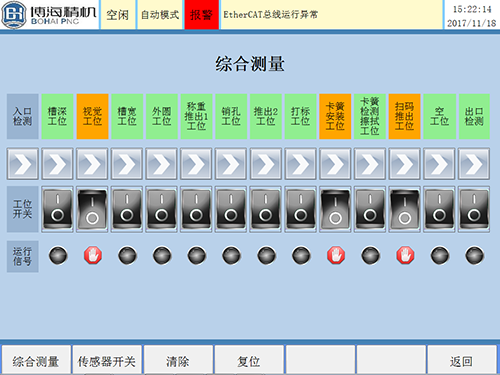
Task: Click the chevron arrow below 销孔工位
Action: pyautogui.click(x=231, y=164)
